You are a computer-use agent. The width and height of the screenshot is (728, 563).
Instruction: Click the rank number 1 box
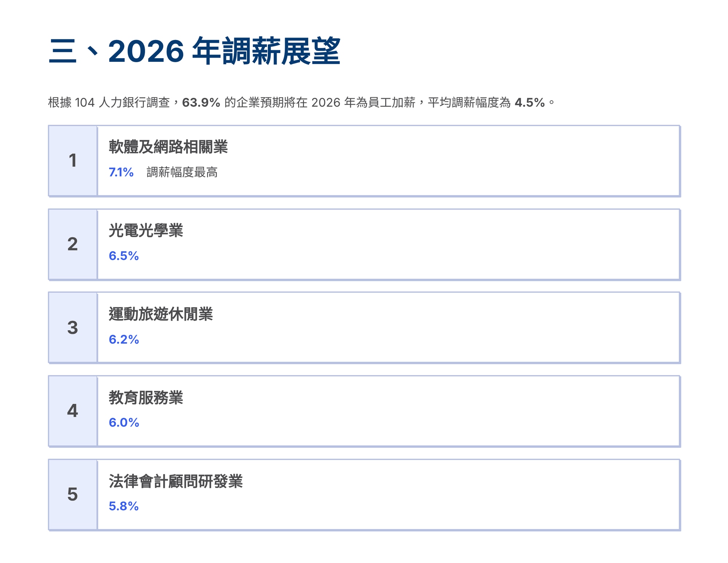(73, 160)
